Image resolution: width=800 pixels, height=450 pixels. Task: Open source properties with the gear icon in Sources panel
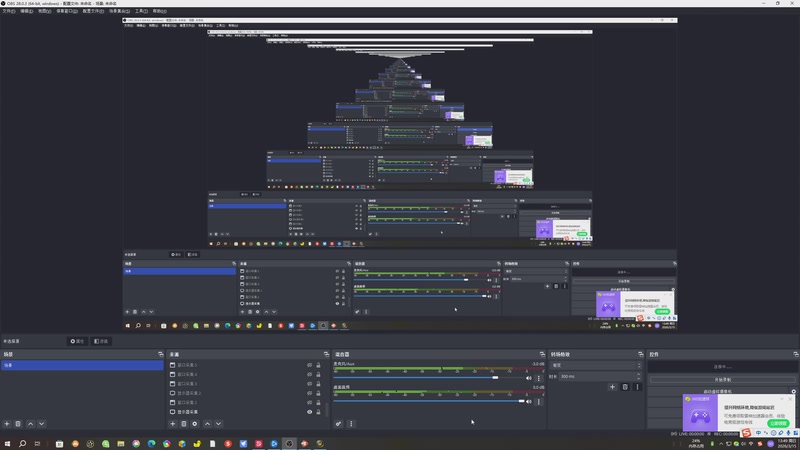tap(194, 423)
